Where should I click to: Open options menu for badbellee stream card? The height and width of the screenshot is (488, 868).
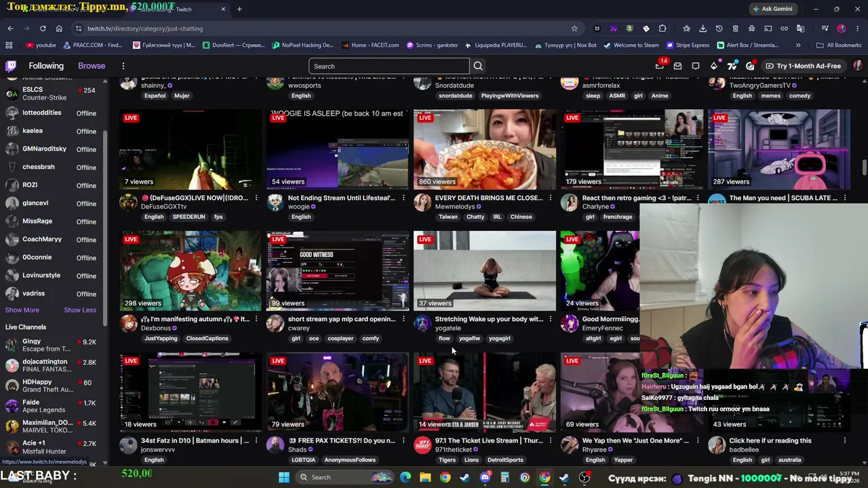(844, 441)
